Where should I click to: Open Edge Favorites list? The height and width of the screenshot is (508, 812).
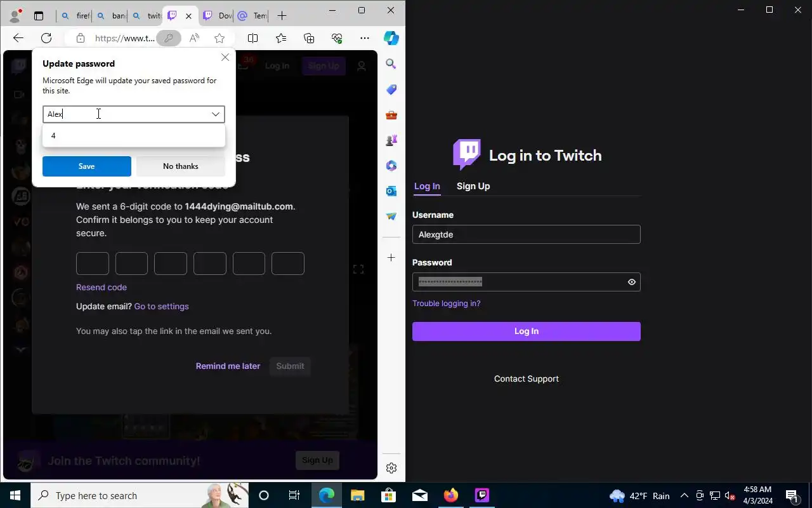281,38
